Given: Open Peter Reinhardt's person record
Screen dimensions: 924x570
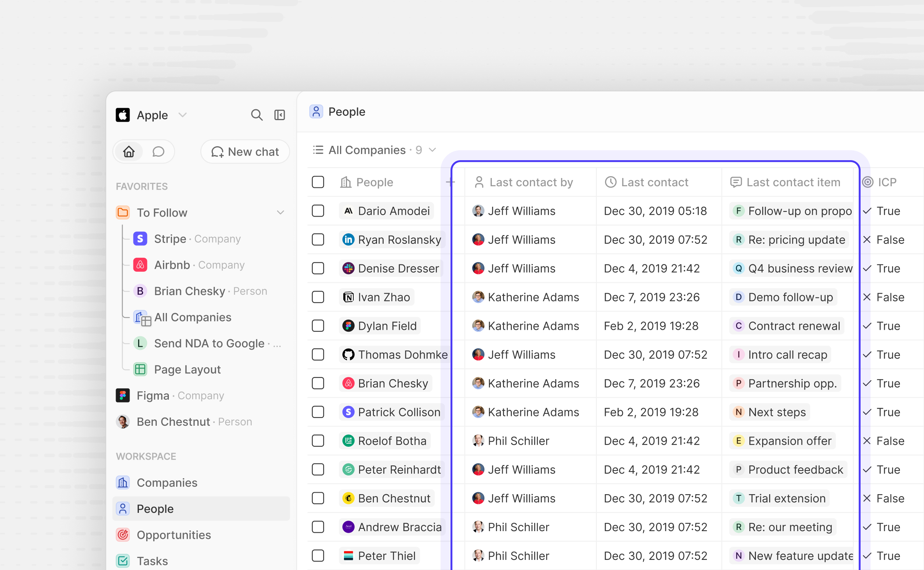Looking at the screenshot, I should pos(392,470).
